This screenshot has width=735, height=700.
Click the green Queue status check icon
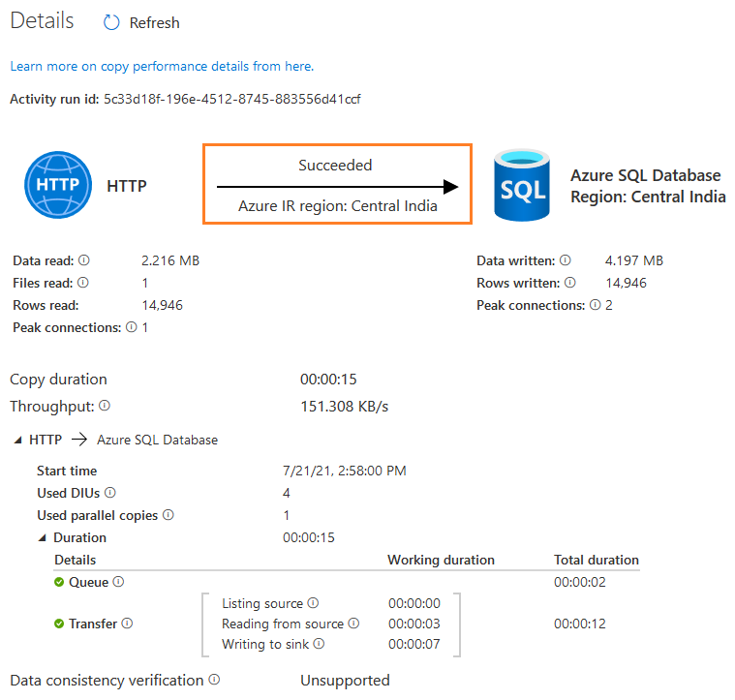point(60,582)
